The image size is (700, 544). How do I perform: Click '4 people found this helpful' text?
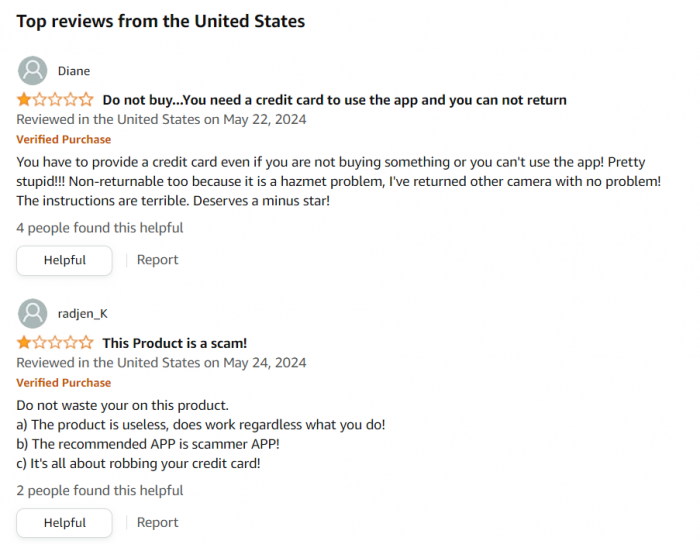point(100,228)
